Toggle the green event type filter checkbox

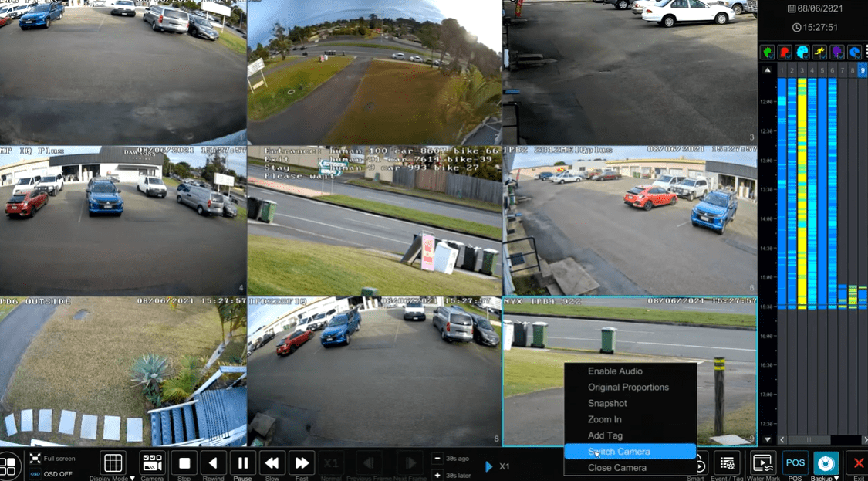click(x=767, y=52)
